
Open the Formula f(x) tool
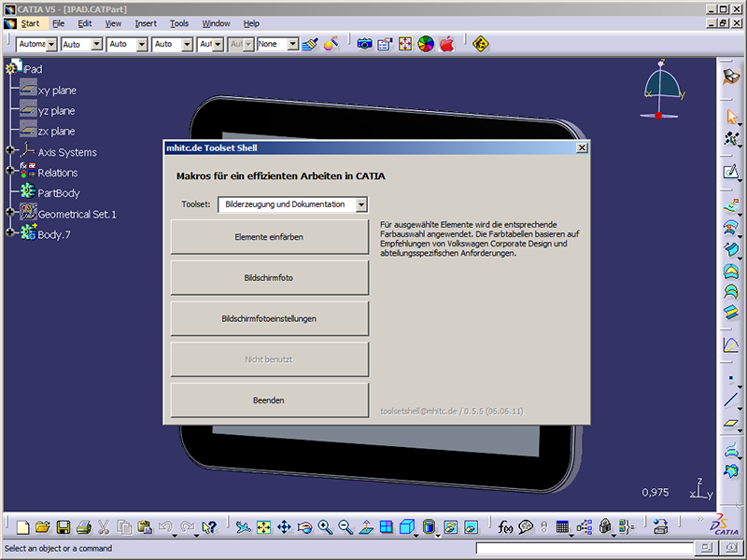[505, 526]
